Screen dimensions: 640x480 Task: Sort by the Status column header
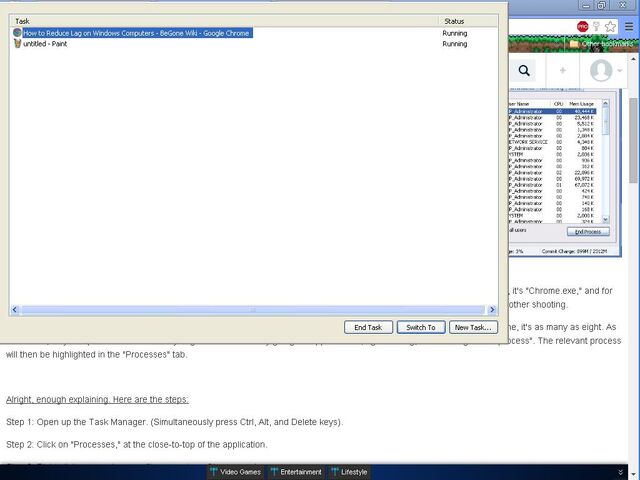point(468,21)
